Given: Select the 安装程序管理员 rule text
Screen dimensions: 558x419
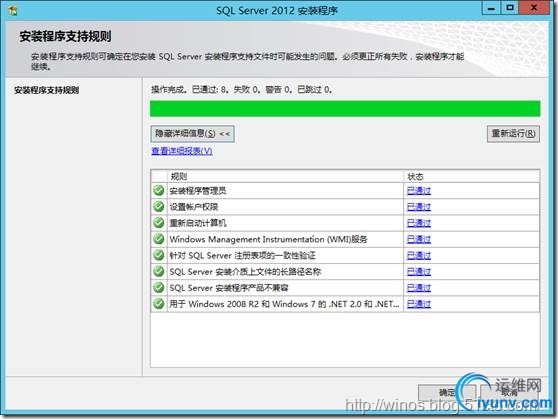Looking at the screenshot, I should coord(198,191).
